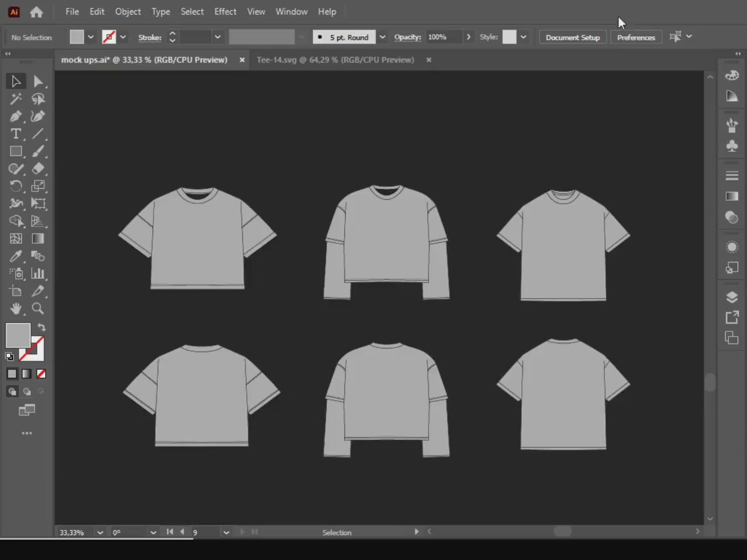Open the artboard number dropdown

click(x=226, y=533)
